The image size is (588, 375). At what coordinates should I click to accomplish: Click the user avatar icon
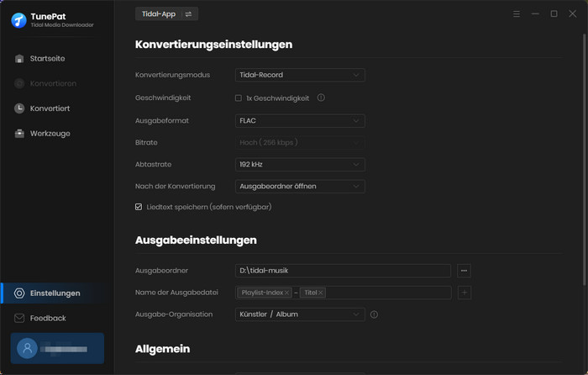(28, 348)
